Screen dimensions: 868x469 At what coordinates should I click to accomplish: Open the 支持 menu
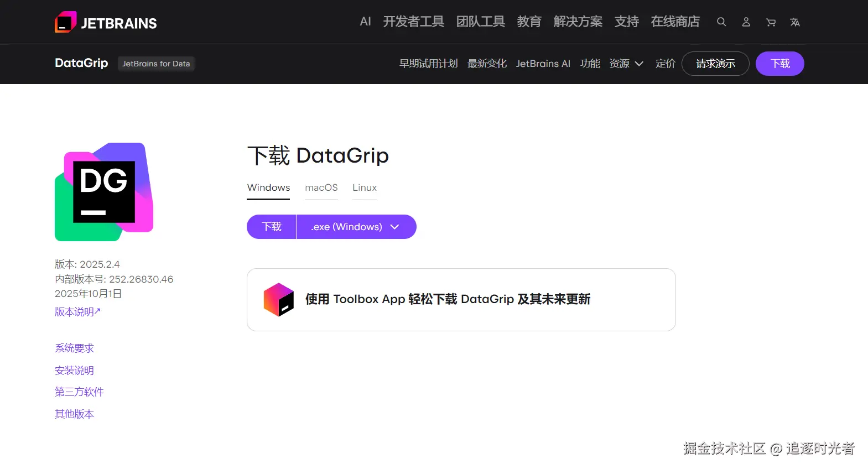coord(627,22)
